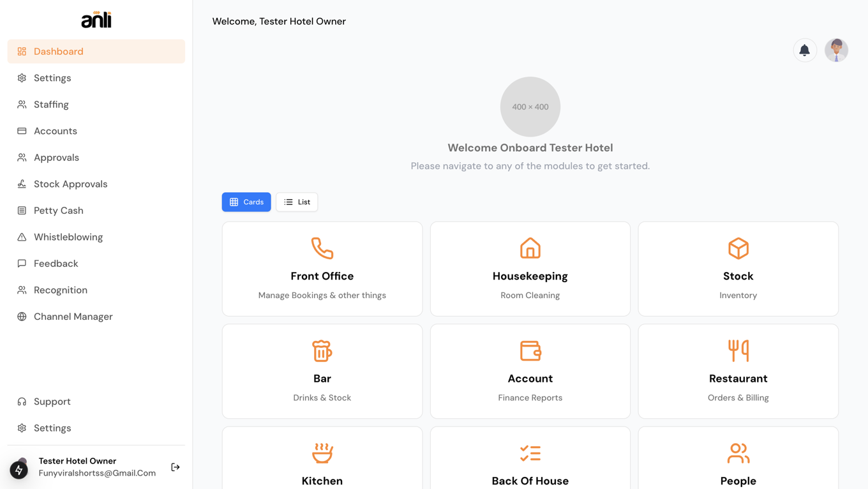Click the Housekeeping house icon
This screenshot has width=868, height=489.
pos(530,248)
